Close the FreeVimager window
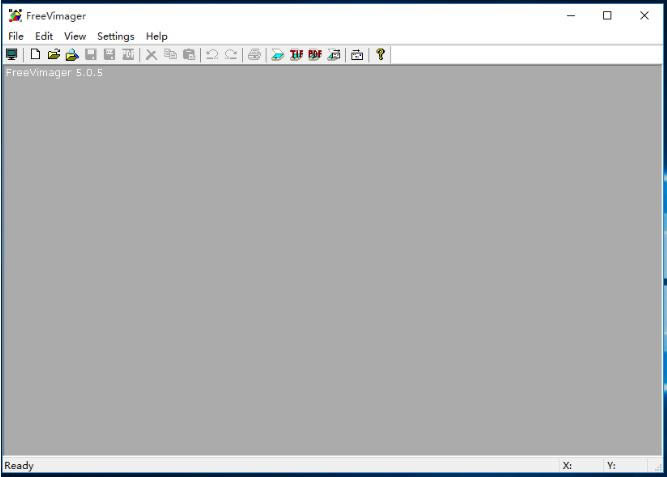667x477 pixels. (x=644, y=16)
